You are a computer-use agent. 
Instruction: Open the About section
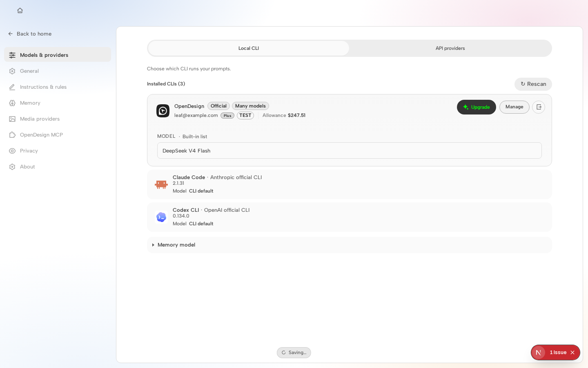click(x=58, y=167)
